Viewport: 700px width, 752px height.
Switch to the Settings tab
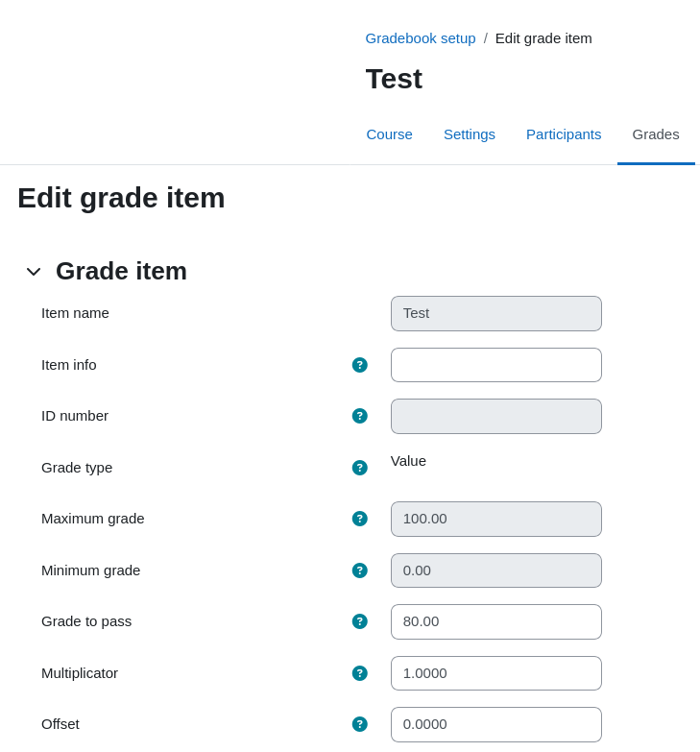[x=470, y=134]
